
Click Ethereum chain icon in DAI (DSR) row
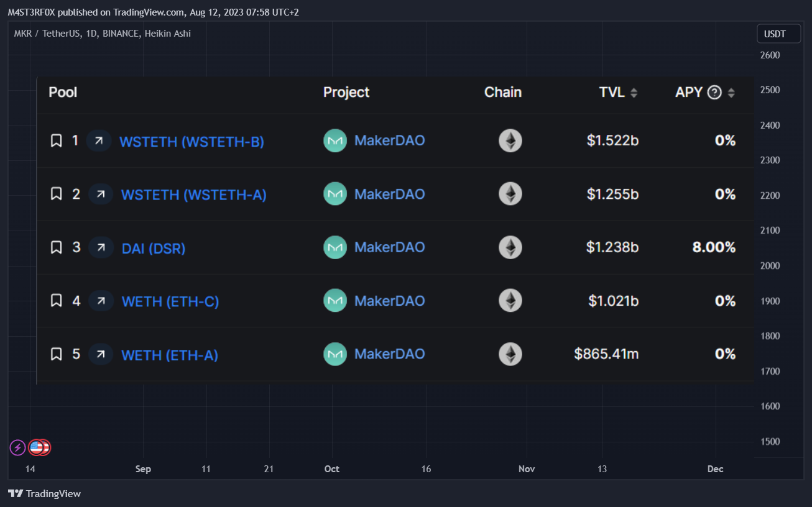(510, 247)
